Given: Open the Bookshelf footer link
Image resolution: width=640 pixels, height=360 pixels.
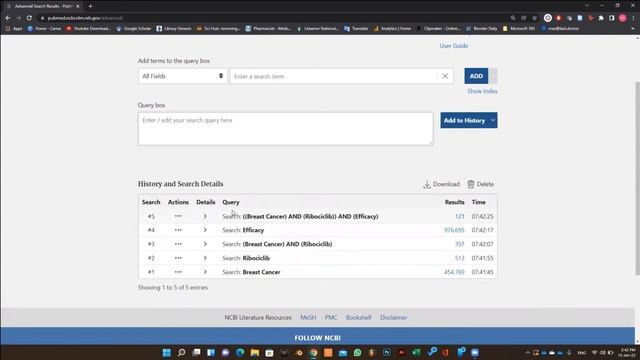Looking at the screenshot, I should point(358,317).
